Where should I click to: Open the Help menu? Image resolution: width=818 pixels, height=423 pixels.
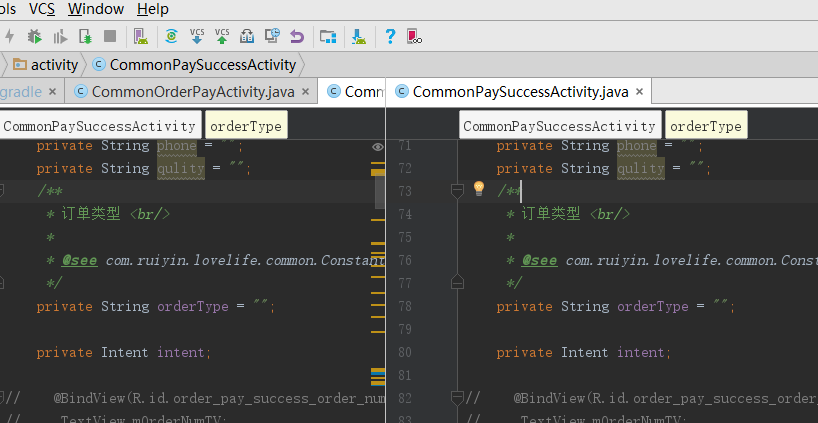153,9
